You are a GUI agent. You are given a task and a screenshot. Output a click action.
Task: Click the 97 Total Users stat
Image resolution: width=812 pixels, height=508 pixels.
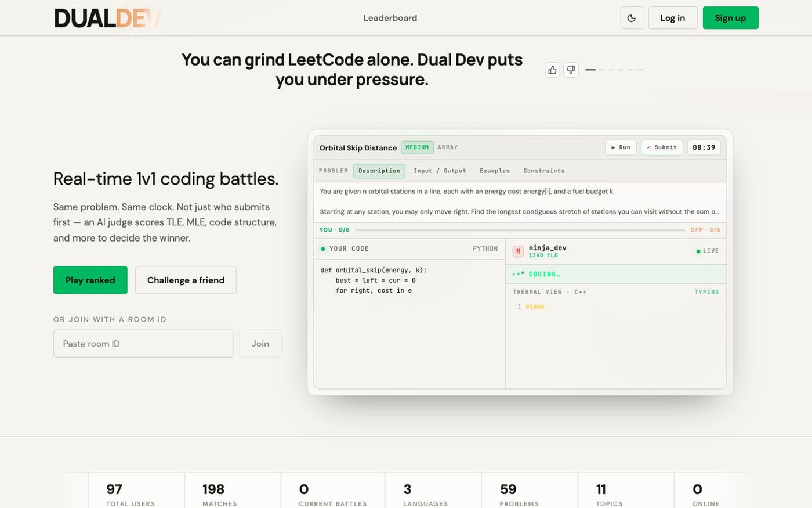[136, 494]
